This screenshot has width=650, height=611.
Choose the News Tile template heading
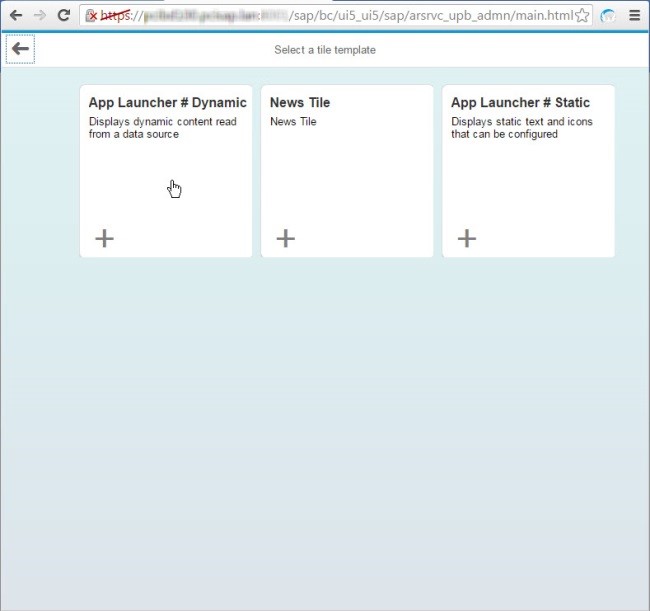click(300, 103)
